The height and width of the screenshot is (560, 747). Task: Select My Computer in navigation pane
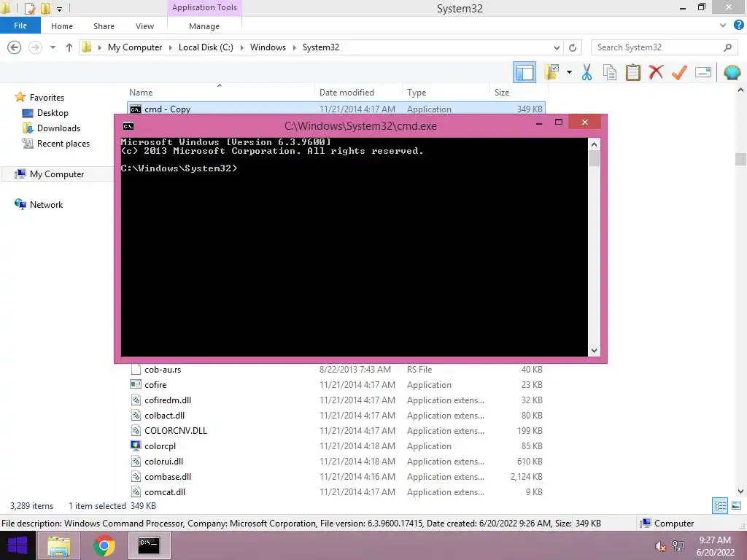[x=57, y=174]
